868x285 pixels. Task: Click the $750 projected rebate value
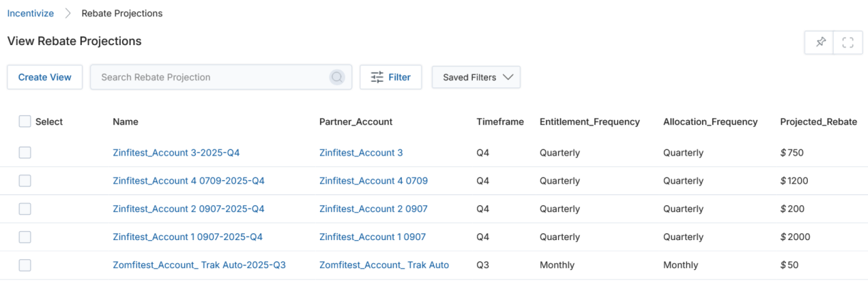792,153
